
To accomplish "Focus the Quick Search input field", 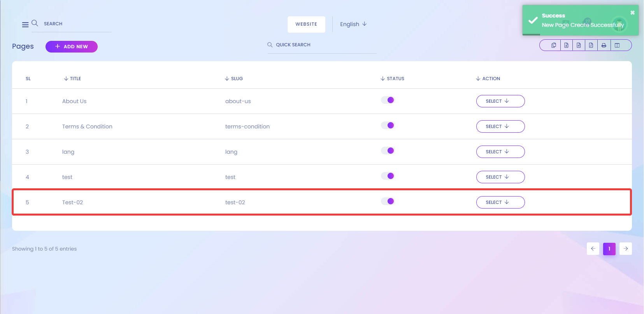I will (322, 45).
